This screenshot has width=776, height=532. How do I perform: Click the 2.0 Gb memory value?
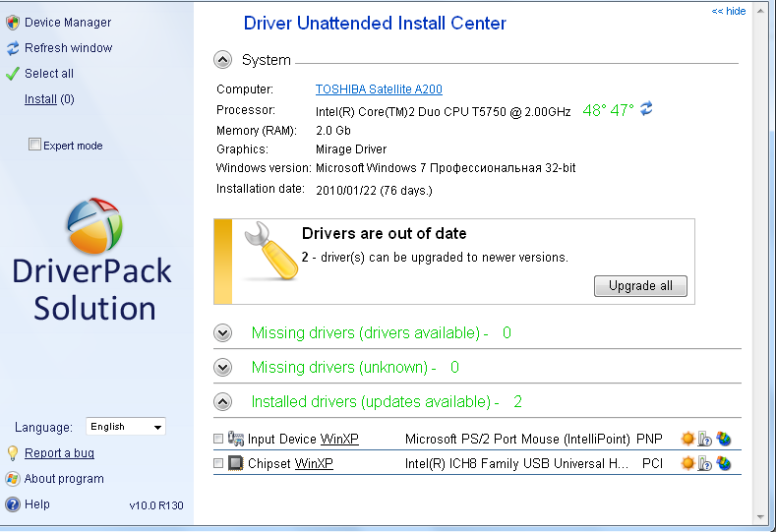coord(333,131)
